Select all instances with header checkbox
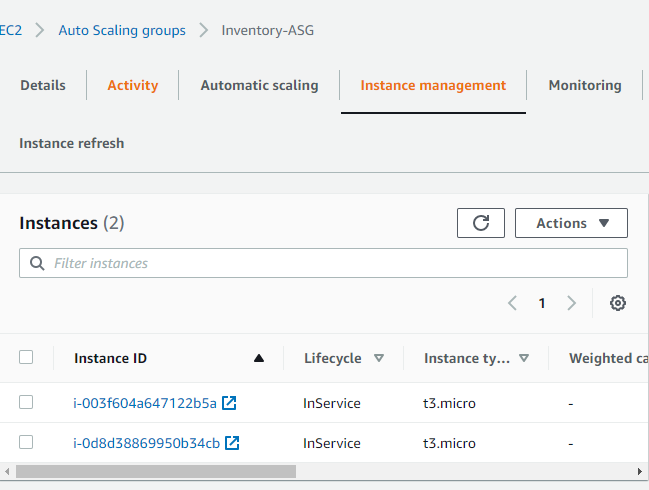Image resolution: width=649 pixels, height=490 pixels. [x=26, y=357]
